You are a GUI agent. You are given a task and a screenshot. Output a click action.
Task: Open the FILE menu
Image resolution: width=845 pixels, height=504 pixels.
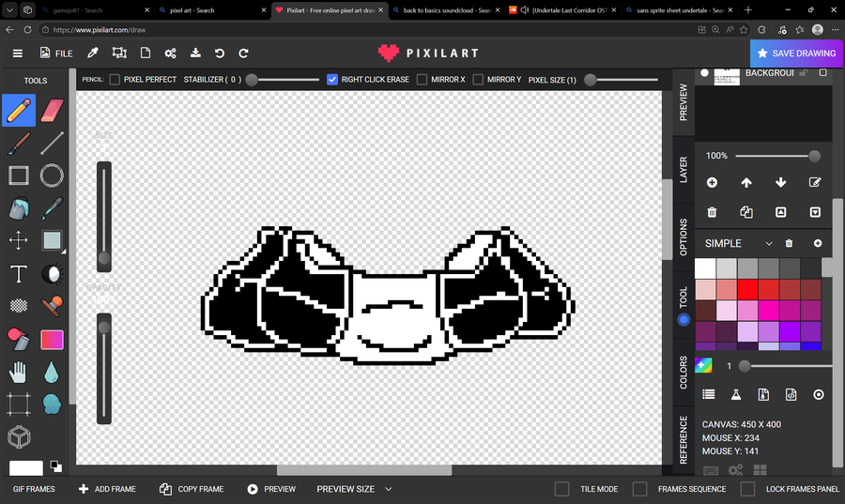[56, 53]
